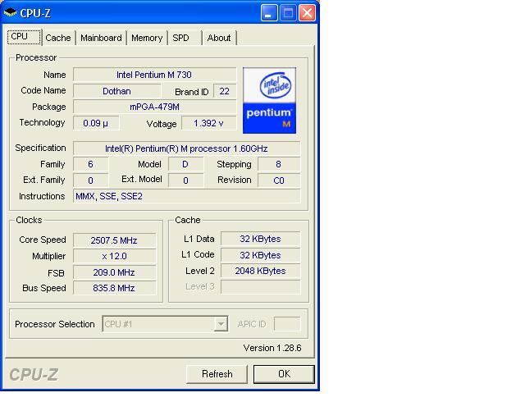The width and height of the screenshot is (525, 420).
Task: Go to the Memory tab
Action: click(147, 38)
